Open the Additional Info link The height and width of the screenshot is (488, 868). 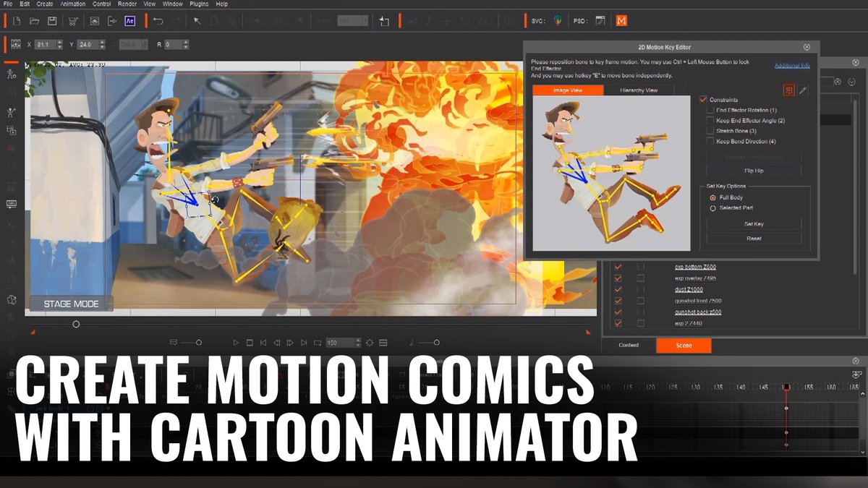(792, 66)
